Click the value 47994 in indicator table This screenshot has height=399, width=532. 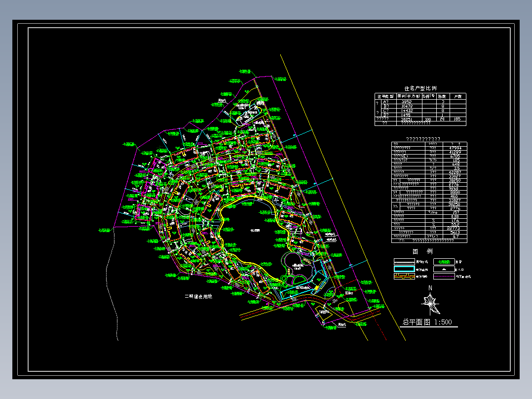click(455, 148)
